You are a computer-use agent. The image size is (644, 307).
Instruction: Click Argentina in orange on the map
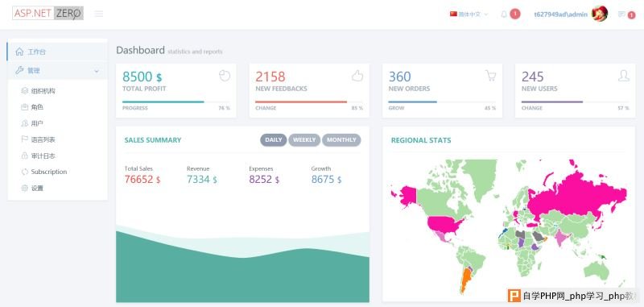click(x=465, y=280)
